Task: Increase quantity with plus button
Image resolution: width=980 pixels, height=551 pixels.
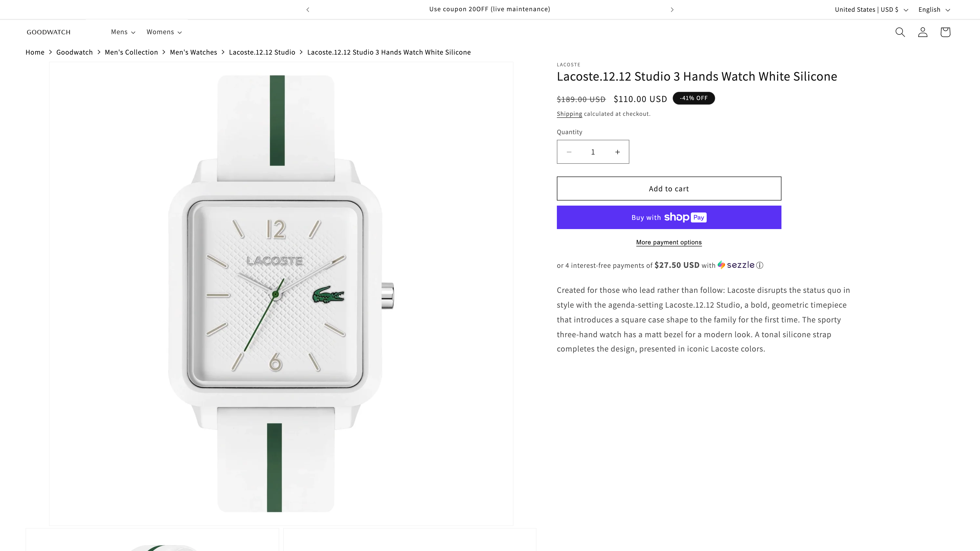Action: [617, 152]
